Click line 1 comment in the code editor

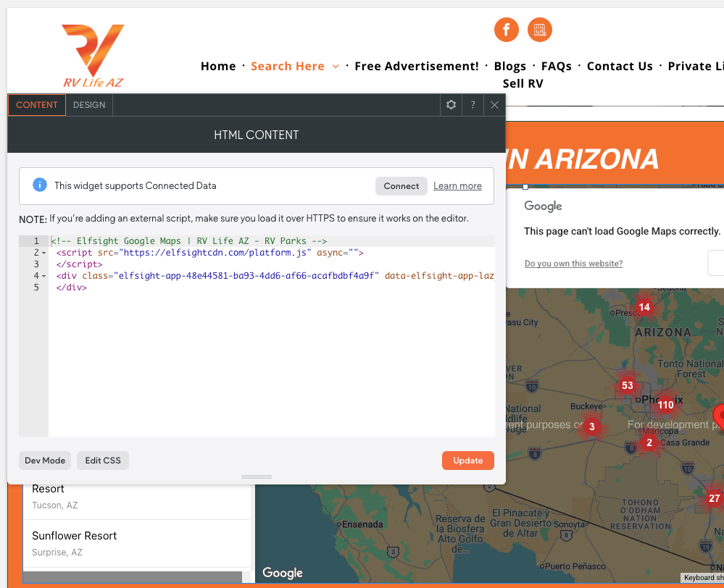click(189, 241)
